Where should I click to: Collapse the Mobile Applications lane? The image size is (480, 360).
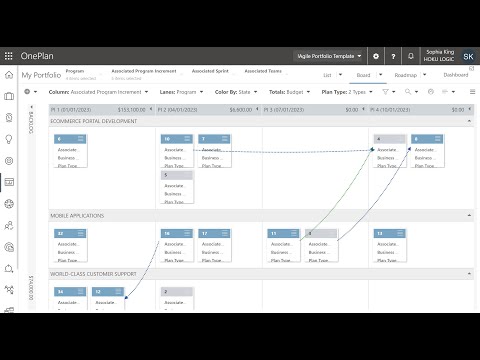coord(469,215)
